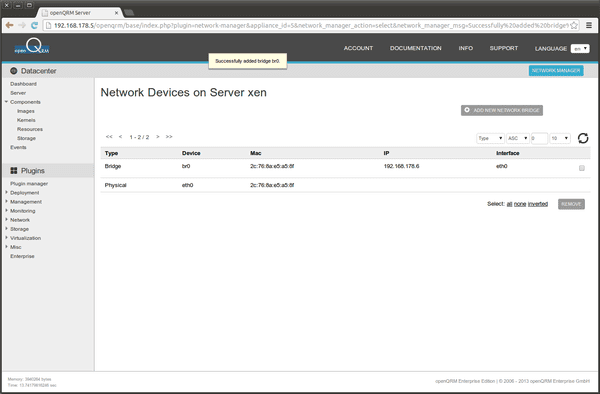Open Plugin manager
This screenshot has height=394, width=600.
pos(29,184)
